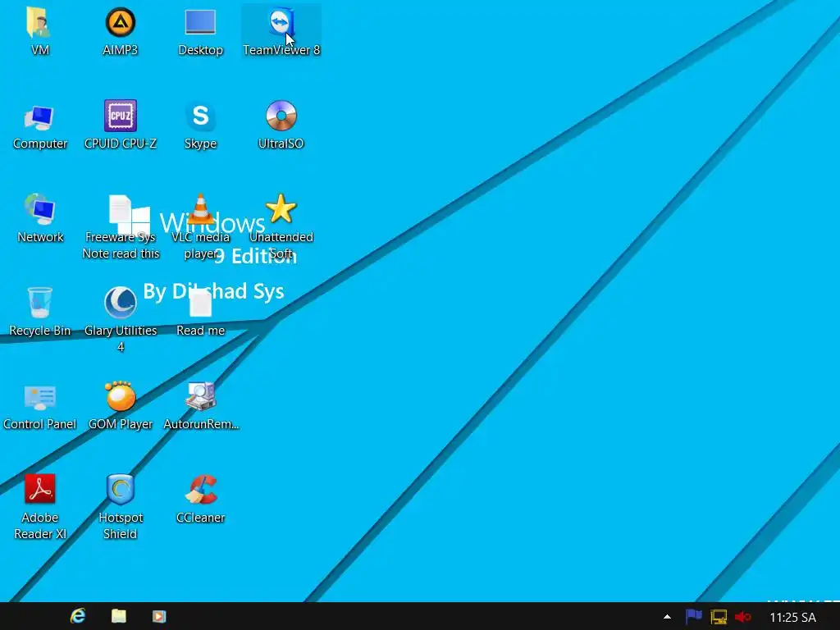Show hidden icons in the system tray
This screenshot has width=840, height=630.
pos(667,617)
